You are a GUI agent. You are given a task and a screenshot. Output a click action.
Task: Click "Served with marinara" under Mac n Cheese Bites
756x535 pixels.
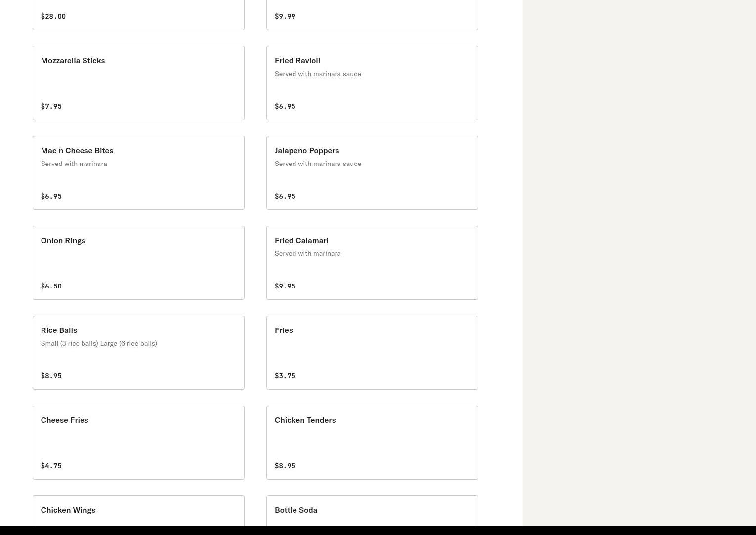tap(74, 164)
